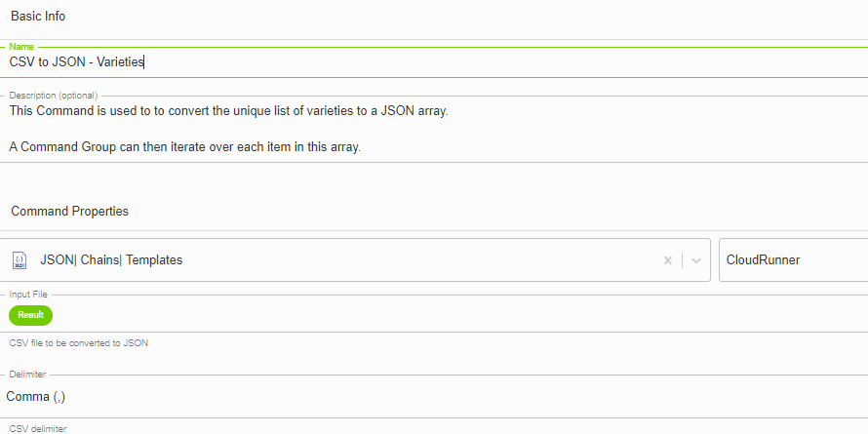Open the Comma (,) delimiter dropdown
The height and width of the screenshot is (434, 868).
[x=434, y=396]
